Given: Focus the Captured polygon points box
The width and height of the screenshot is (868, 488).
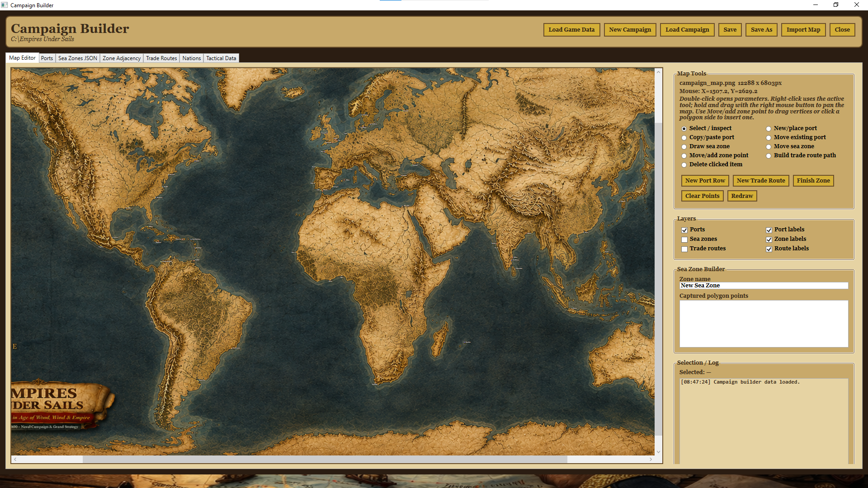Looking at the screenshot, I should click(x=764, y=324).
